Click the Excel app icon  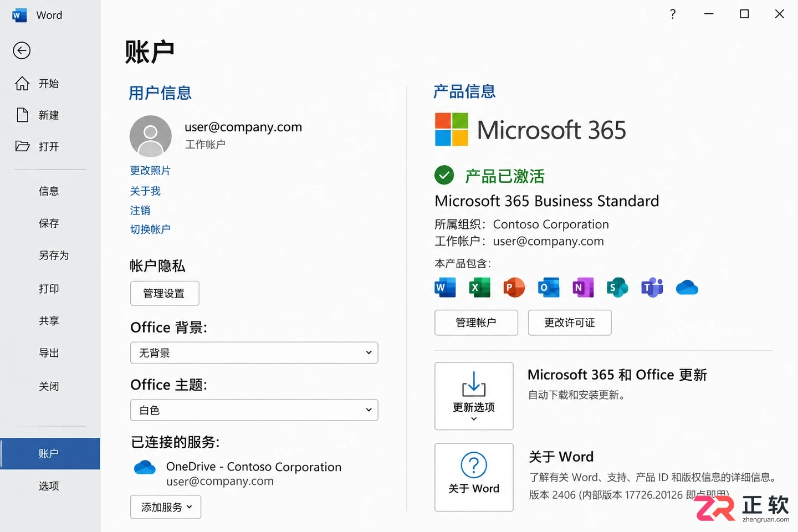click(x=479, y=288)
